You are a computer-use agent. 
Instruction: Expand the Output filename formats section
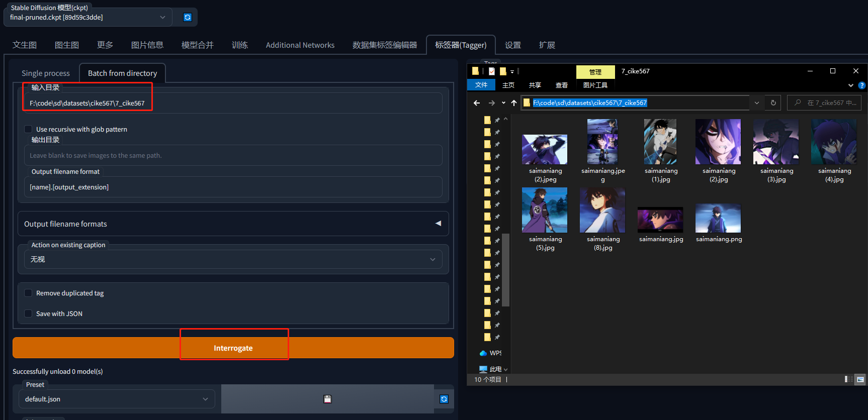tap(233, 224)
